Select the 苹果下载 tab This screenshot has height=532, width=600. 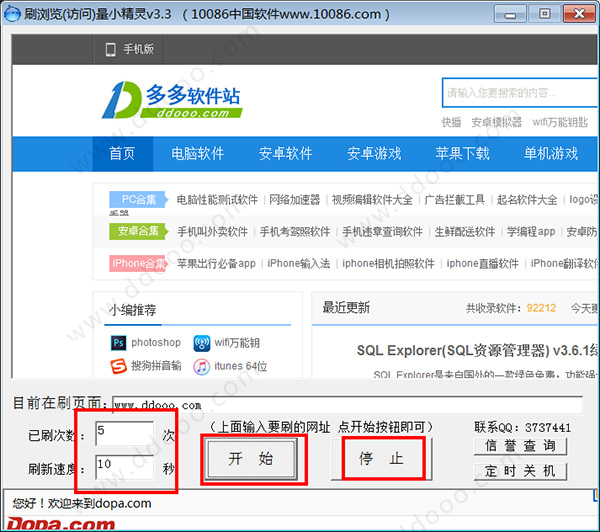[x=462, y=154]
